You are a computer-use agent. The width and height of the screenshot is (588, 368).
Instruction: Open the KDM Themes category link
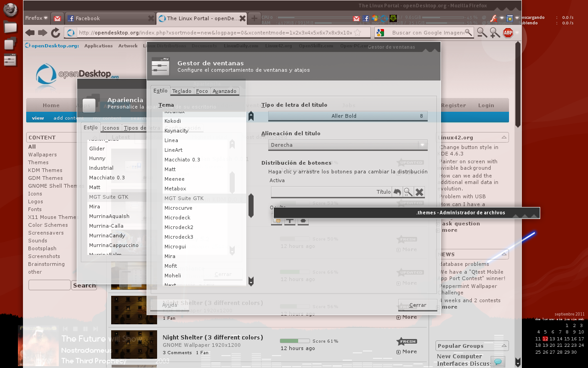(x=45, y=170)
